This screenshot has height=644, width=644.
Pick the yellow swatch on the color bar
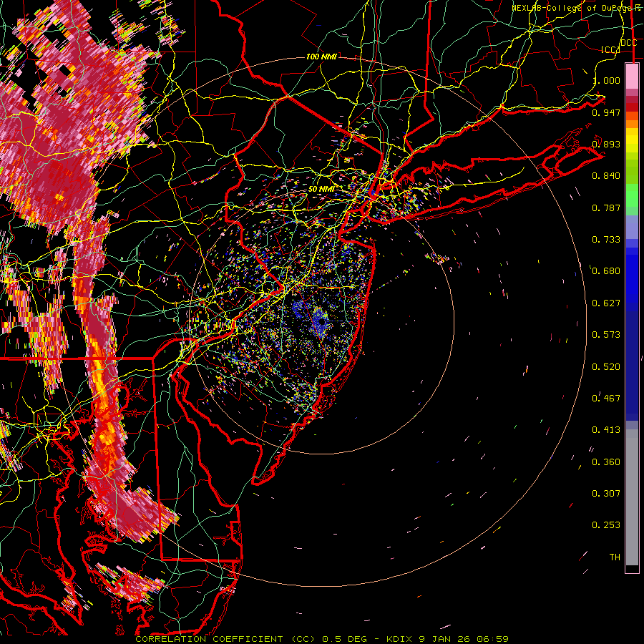pos(632,140)
